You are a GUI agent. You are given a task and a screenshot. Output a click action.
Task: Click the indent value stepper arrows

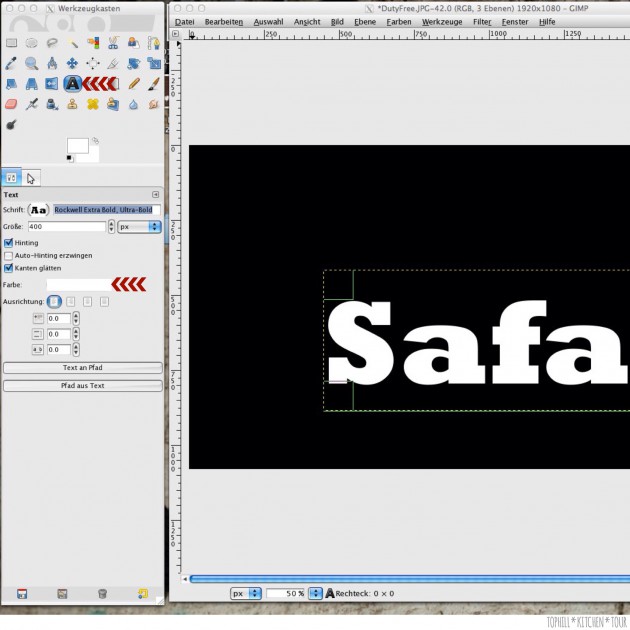pos(76,319)
